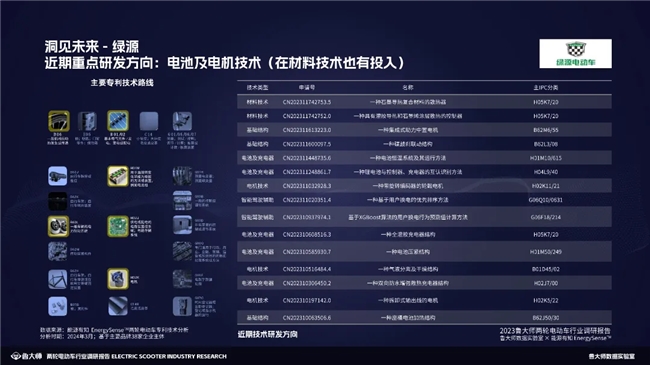Screen dimensions: 650x365
Task: Select the B62M6/55 IPC classification cell
Action: [546, 130]
